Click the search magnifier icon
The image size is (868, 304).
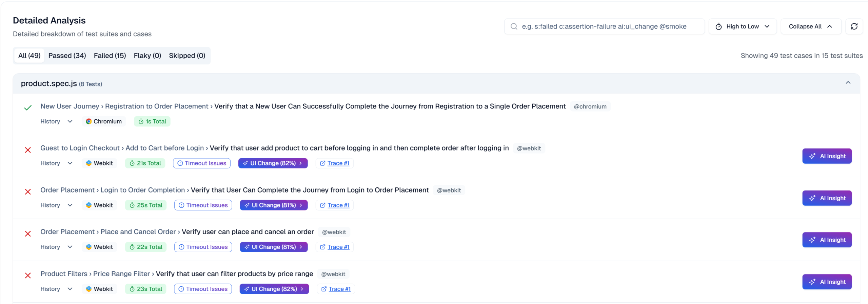pyautogui.click(x=514, y=26)
